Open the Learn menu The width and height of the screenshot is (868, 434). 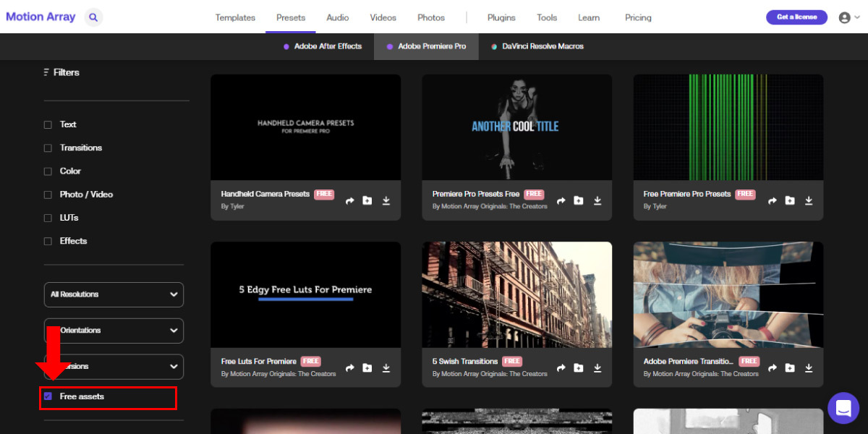(x=589, y=17)
